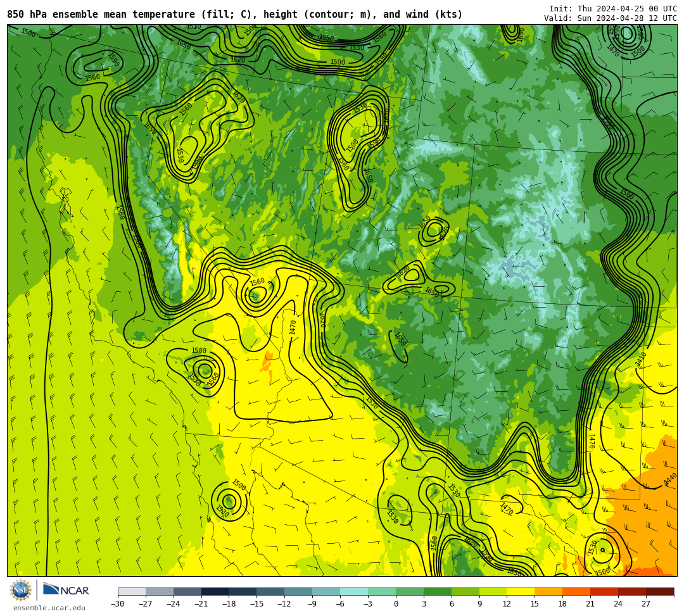Click the -18 to -15 colorbar swatch
This screenshot has width=684, height=616.
pyautogui.click(x=243, y=591)
